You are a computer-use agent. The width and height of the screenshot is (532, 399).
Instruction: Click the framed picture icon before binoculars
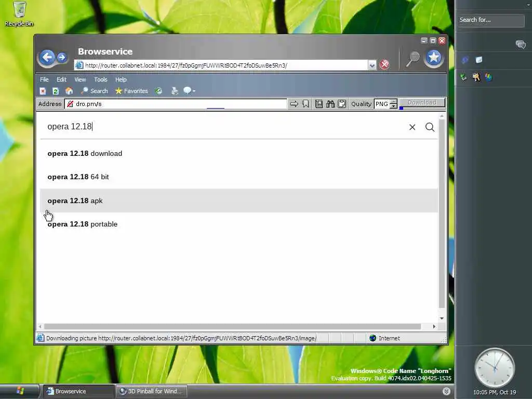(x=319, y=104)
